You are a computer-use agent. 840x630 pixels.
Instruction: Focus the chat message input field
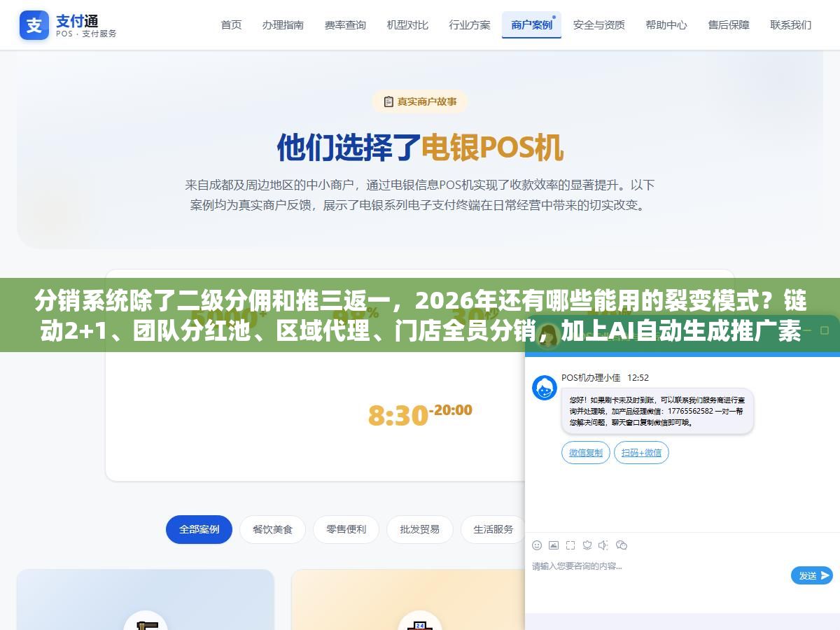658,574
